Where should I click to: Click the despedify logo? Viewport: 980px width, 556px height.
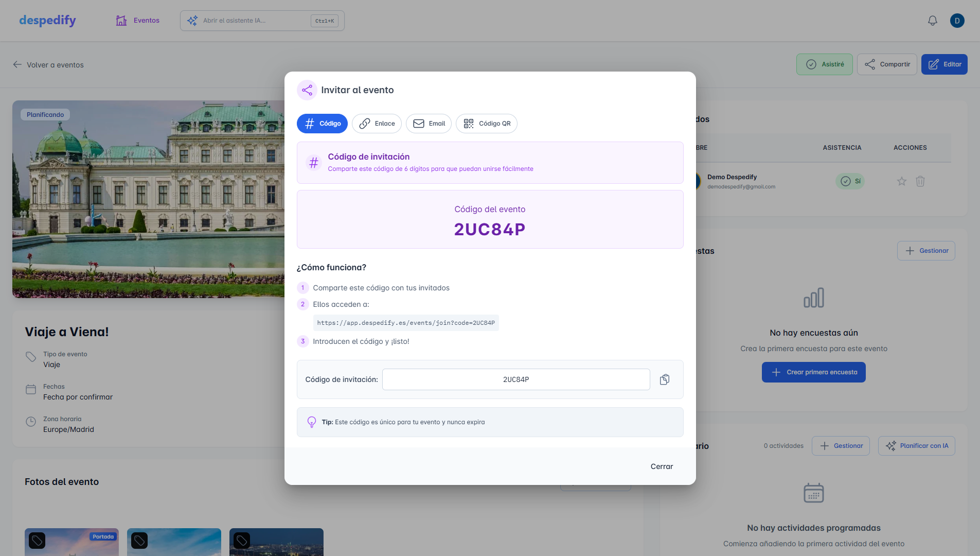coord(47,20)
